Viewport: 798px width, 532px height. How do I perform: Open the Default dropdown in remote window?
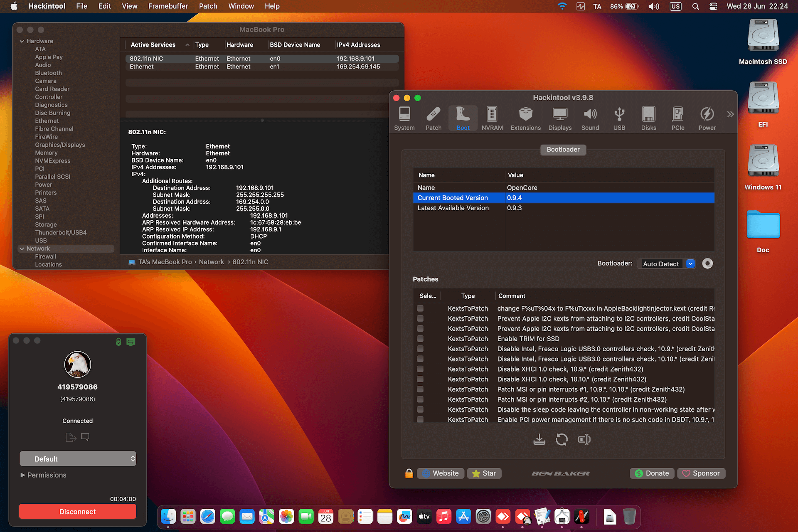tap(78, 459)
